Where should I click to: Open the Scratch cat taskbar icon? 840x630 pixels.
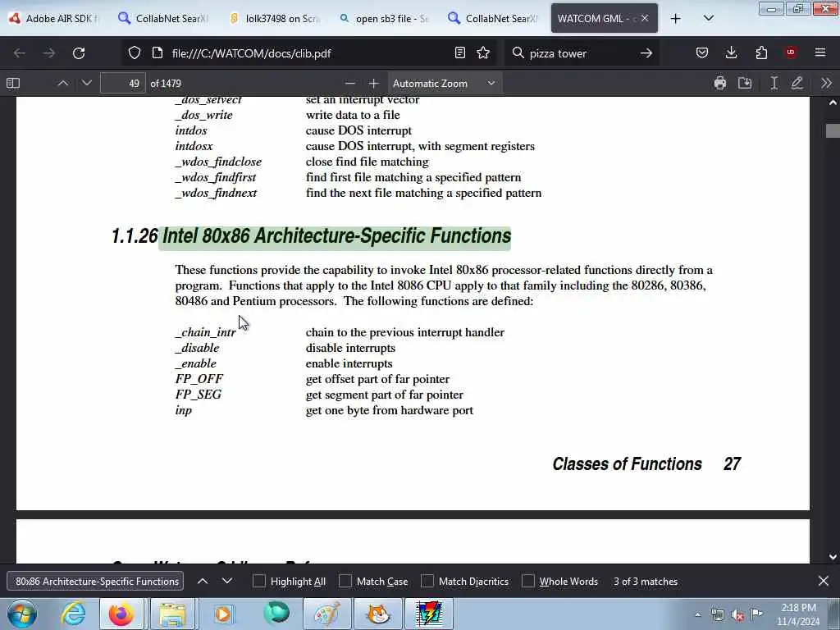click(x=378, y=614)
